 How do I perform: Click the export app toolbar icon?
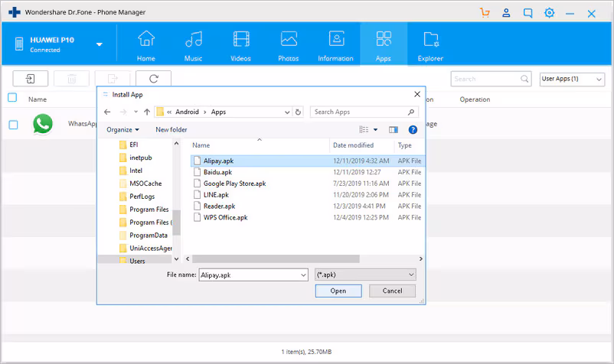pos(113,79)
